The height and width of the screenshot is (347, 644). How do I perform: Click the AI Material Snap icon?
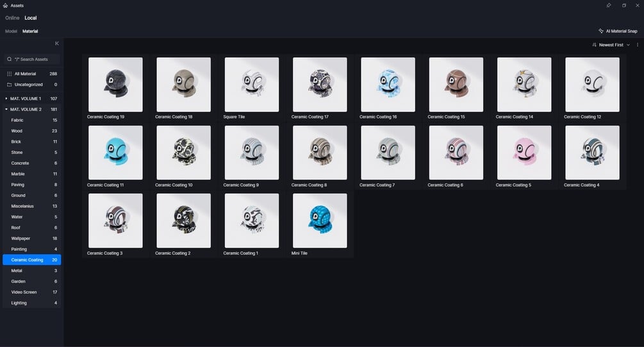(601, 31)
